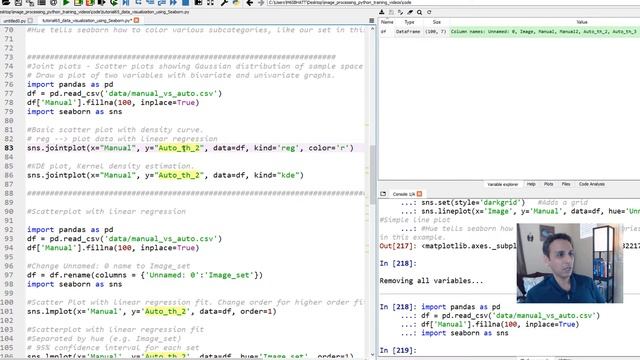
Task: Close the untitled0.py tab
Action: tap(30, 20)
